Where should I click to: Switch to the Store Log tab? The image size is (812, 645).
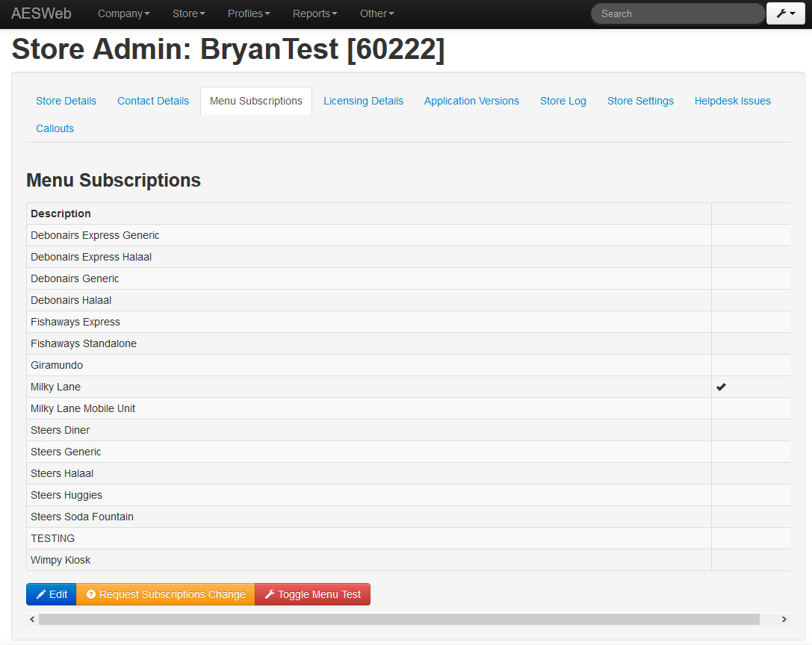[x=563, y=101]
